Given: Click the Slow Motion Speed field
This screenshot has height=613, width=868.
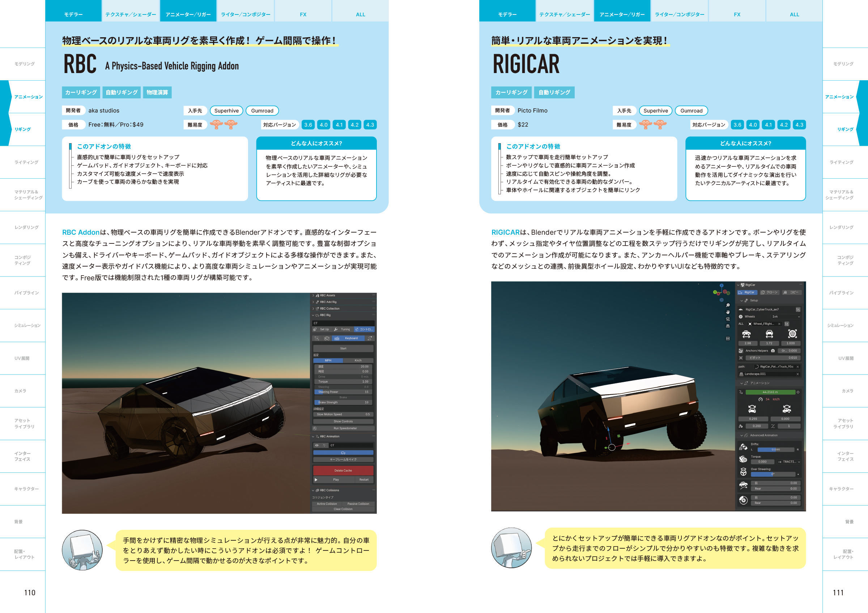Looking at the screenshot, I should point(343,414).
